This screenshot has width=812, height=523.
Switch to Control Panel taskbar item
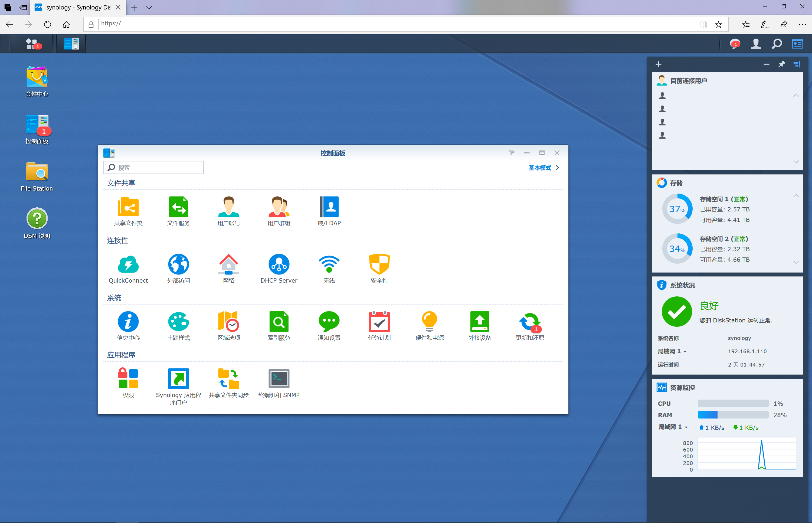pyautogui.click(x=71, y=44)
